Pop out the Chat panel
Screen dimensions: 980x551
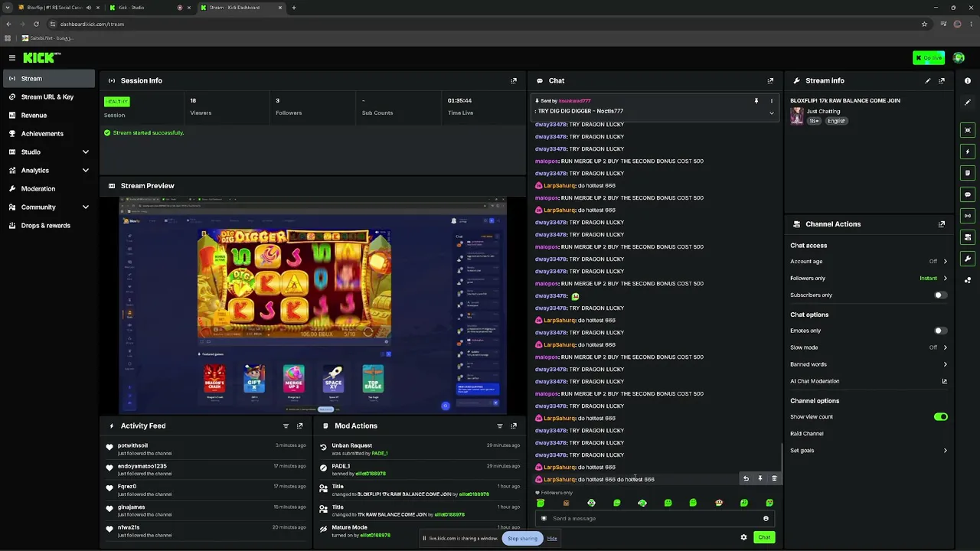click(x=770, y=80)
